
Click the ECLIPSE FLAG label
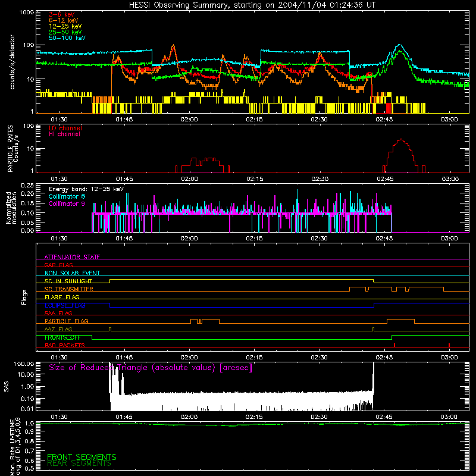(65, 305)
